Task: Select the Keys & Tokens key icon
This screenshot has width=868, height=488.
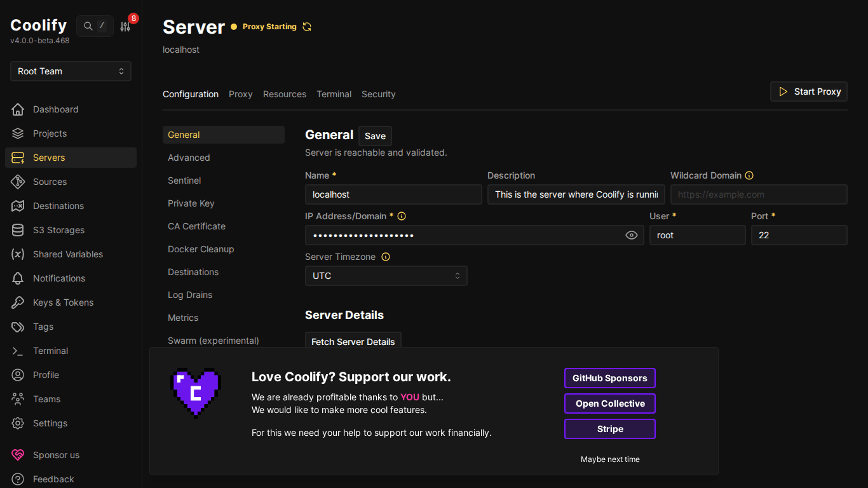Action: click(18, 302)
